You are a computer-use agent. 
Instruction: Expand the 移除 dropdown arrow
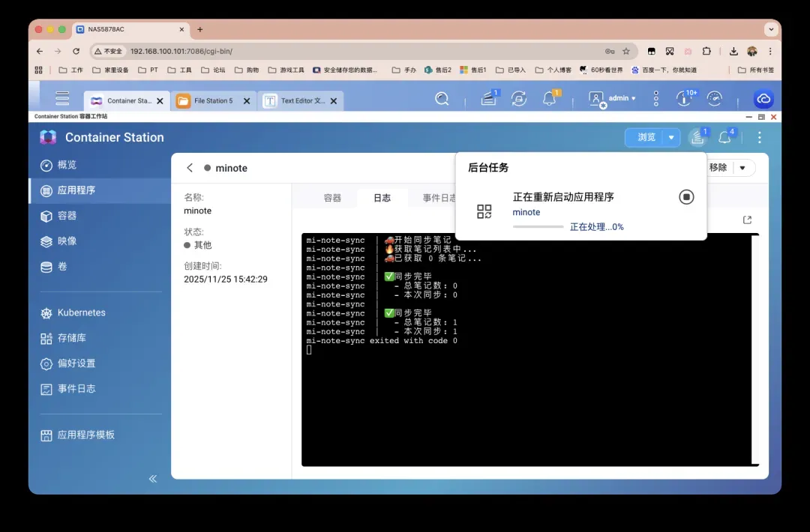[x=742, y=168]
